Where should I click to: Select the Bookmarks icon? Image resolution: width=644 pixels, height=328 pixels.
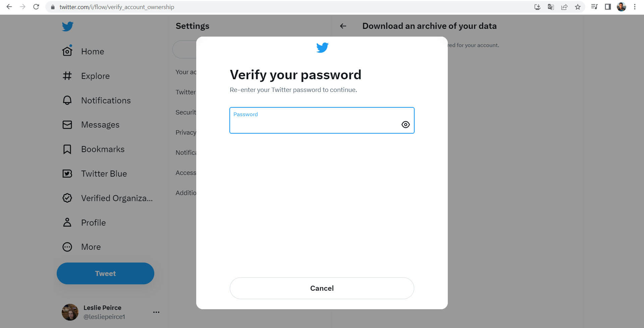(x=67, y=149)
